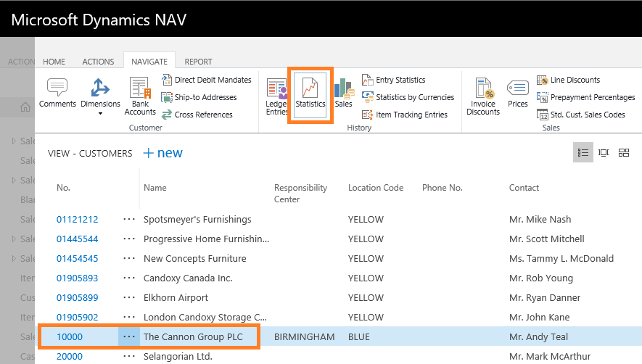Open Comments from the Customer ribbon group
The image size is (642, 364).
(57, 93)
